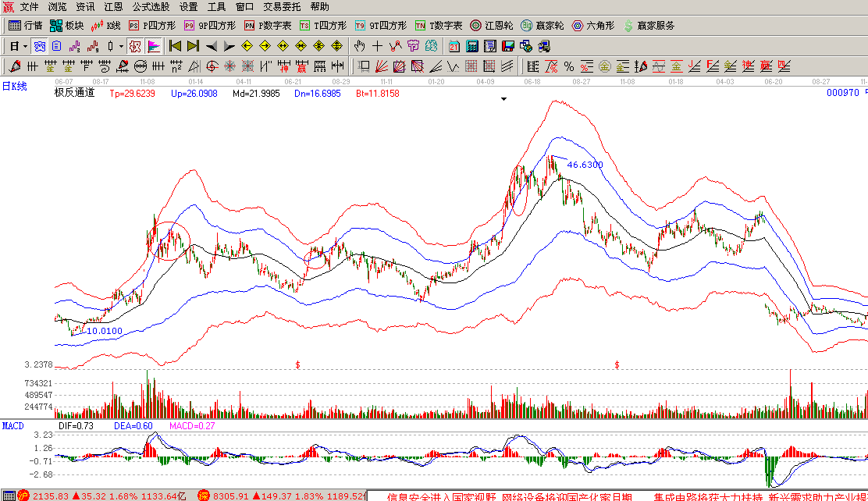The height and width of the screenshot is (501, 868).
Task: Click the save floppy disk icon
Action: click(x=508, y=46)
